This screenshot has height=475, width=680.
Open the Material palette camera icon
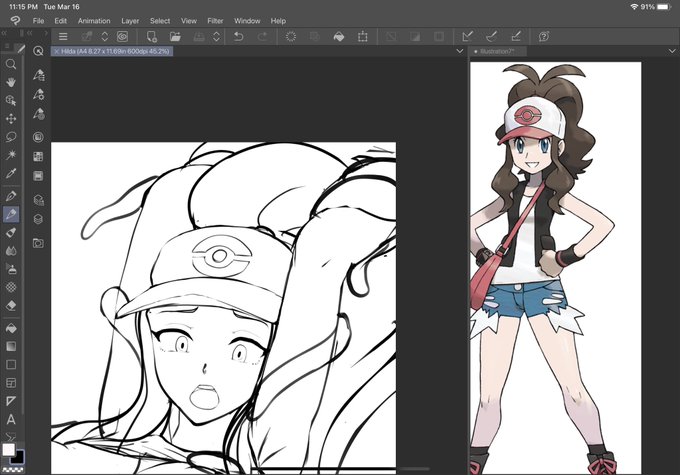click(x=38, y=243)
